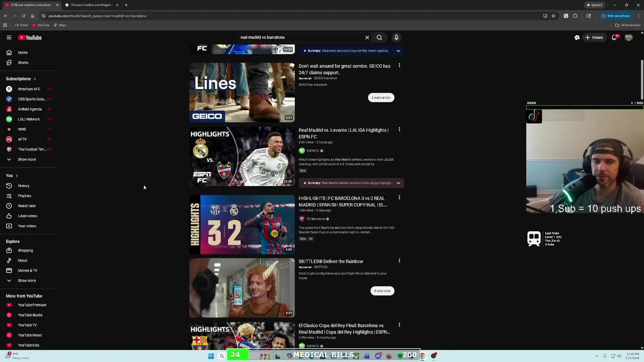
Task: Open the FC Barcelona channel link
Action: pyautogui.click(x=315, y=219)
